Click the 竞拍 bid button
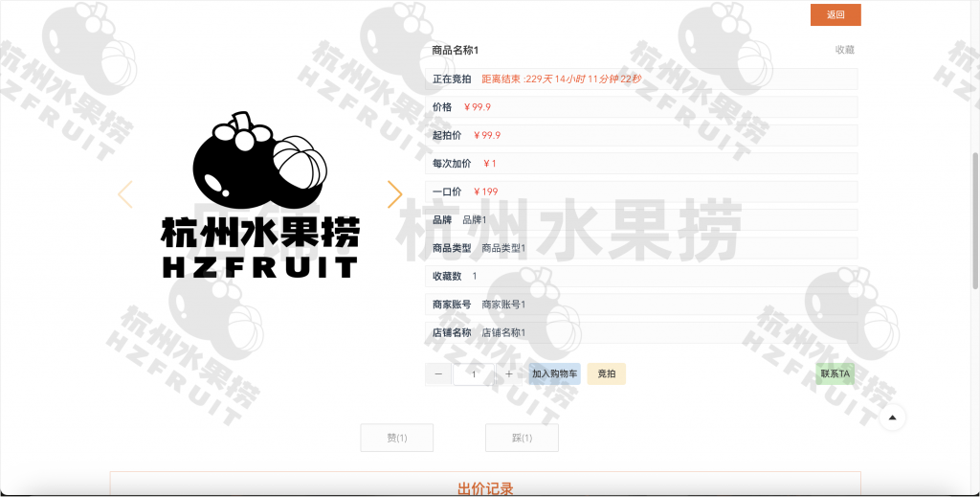The width and height of the screenshot is (980, 497). click(x=606, y=373)
